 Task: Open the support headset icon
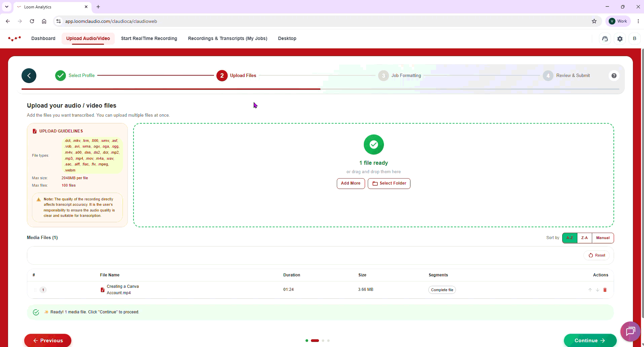pyautogui.click(x=605, y=39)
